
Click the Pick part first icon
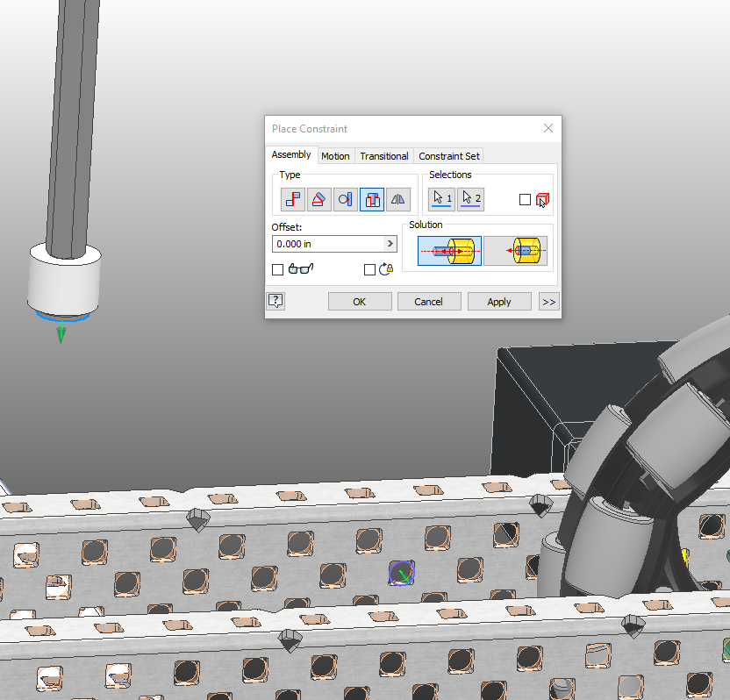(543, 200)
